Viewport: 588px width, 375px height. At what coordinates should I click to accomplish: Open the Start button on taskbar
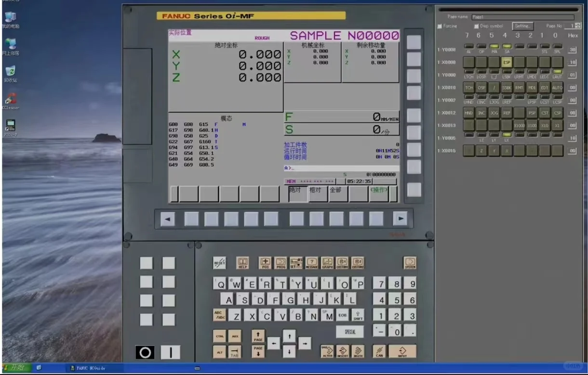(17, 368)
